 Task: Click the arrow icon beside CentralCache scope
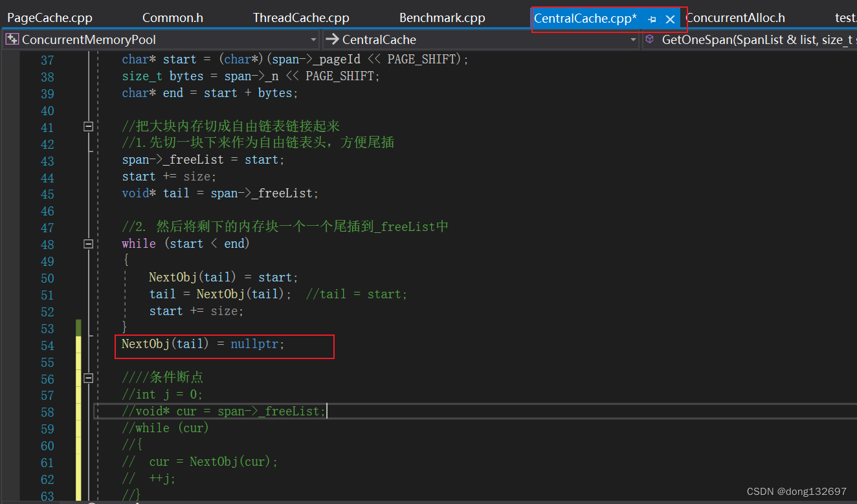click(x=332, y=39)
